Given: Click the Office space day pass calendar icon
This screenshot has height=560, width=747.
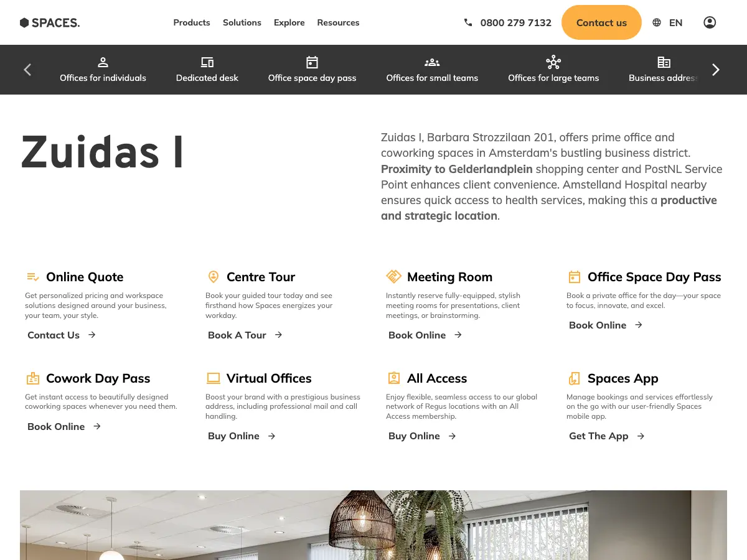Looking at the screenshot, I should point(312,62).
